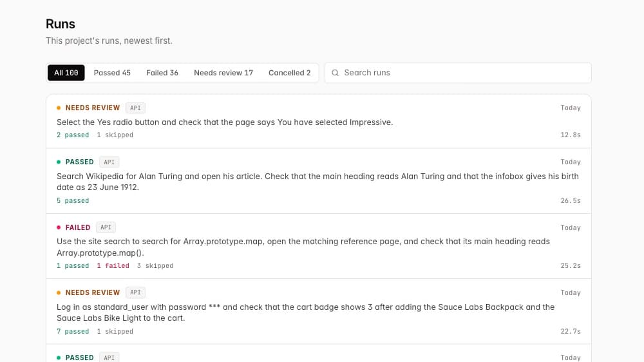Select the All 100 filter tab
644x362 pixels.
coord(66,73)
